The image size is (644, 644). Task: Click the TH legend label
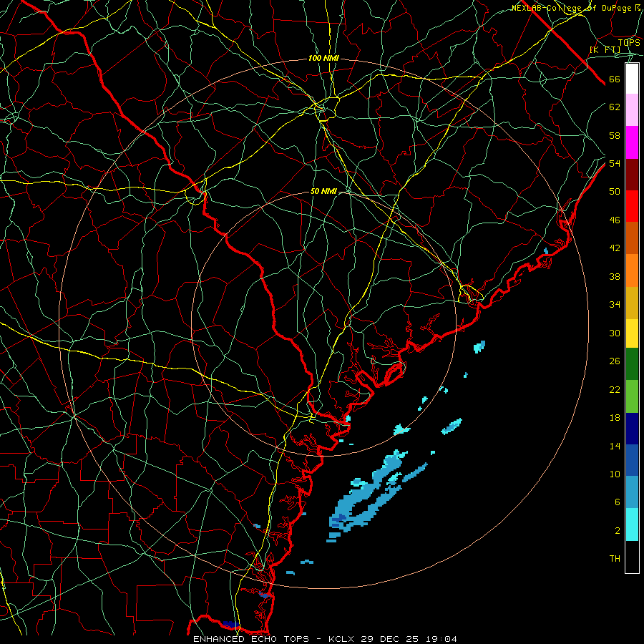point(615,558)
